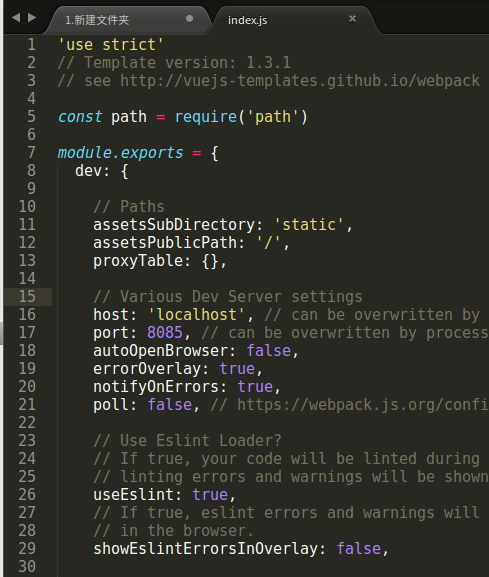
Task: Close the index.js tab
Action: [x=352, y=18]
